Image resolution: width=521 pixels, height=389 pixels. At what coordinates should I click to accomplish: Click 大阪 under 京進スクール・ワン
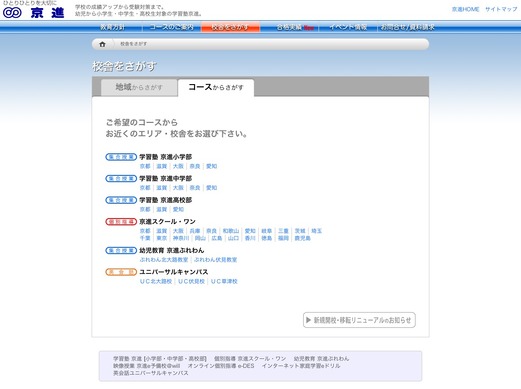click(178, 231)
